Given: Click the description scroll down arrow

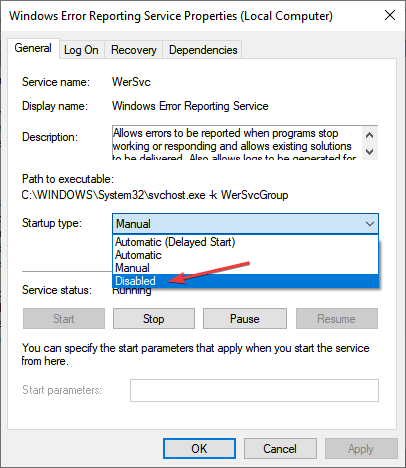Looking at the screenshot, I should [x=369, y=152].
